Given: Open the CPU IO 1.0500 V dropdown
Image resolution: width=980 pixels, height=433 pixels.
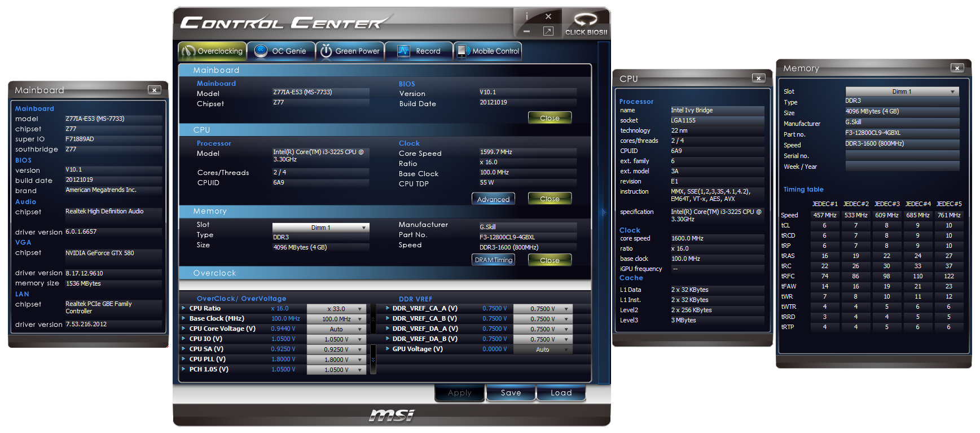Looking at the screenshot, I should click(x=337, y=339).
